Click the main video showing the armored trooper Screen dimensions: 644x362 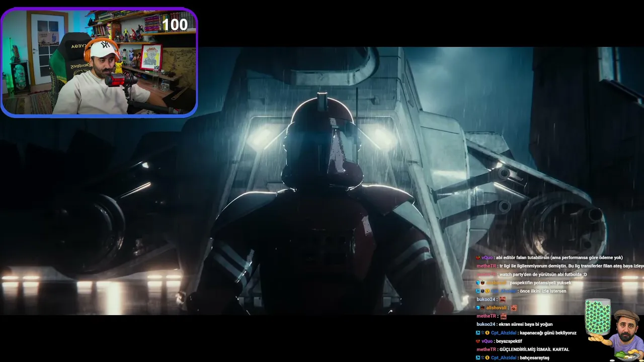(322, 181)
